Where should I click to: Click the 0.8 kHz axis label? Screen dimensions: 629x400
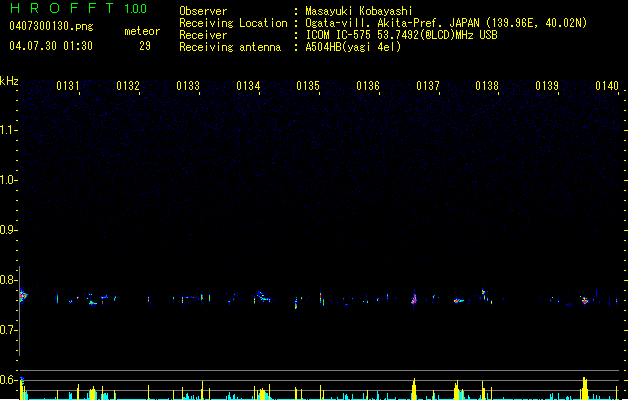[7, 280]
